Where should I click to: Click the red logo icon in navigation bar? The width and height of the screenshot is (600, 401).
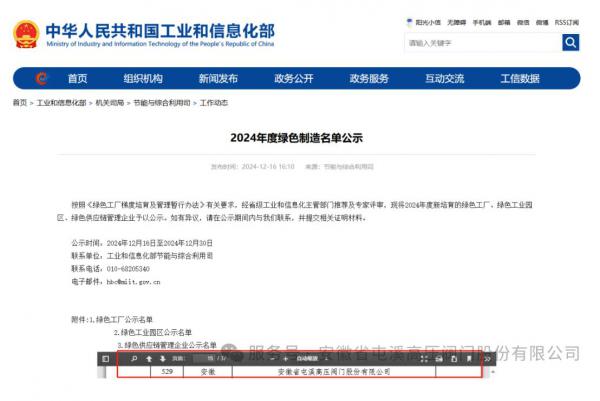(x=41, y=78)
